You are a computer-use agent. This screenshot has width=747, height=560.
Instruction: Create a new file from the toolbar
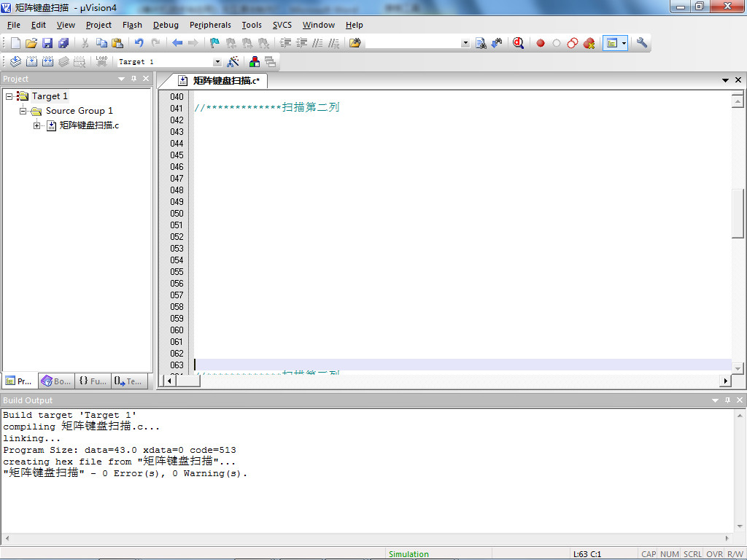point(15,43)
